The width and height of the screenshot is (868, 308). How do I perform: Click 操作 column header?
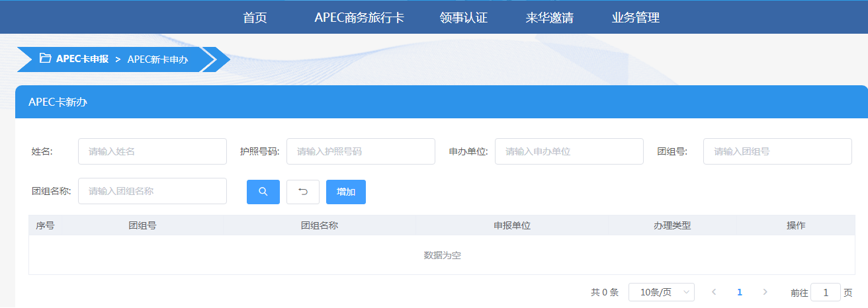coord(796,225)
